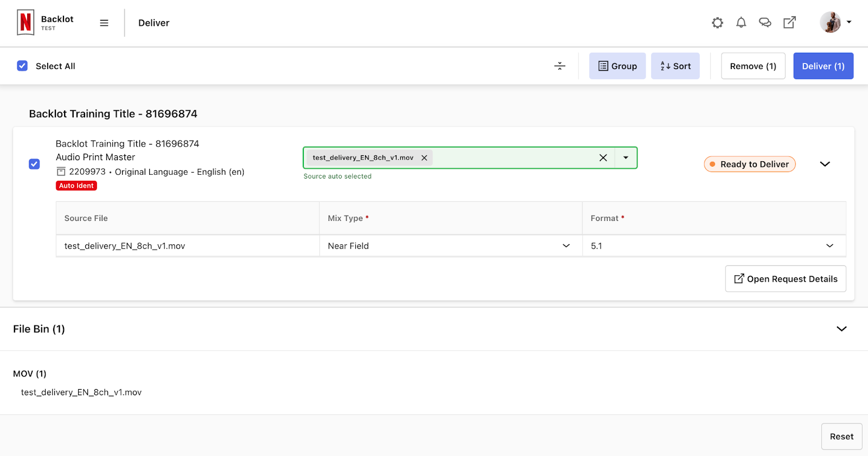Open the hamburger navigation menu

104,23
